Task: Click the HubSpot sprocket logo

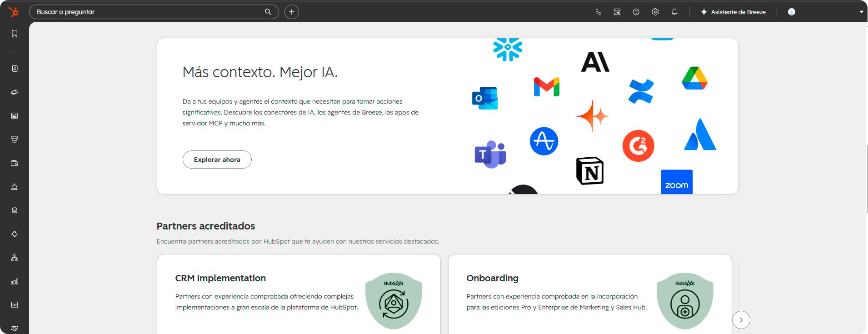Action: click(x=14, y=12)
